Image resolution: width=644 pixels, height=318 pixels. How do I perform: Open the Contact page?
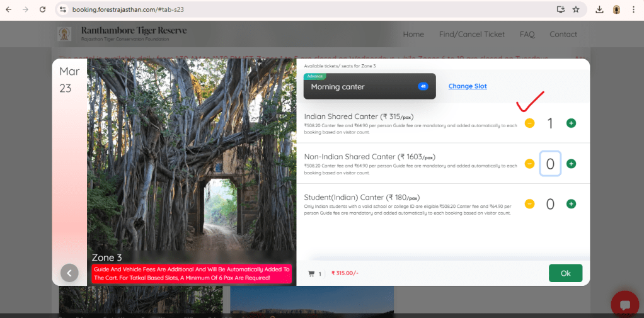pos(563,34)
